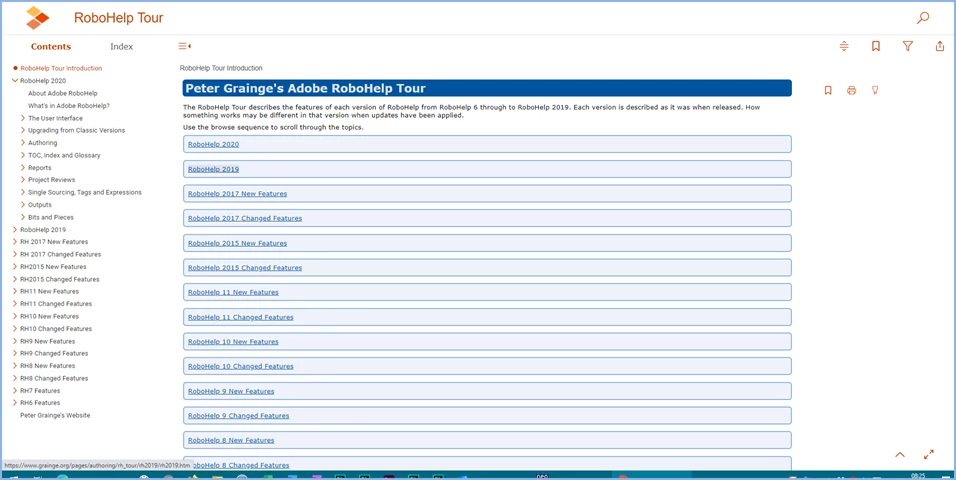Image resolution: width=956 pixels, height=480 pixels.
Task: Open About Adobe RoboHelp topic
Action: (63, 93)
